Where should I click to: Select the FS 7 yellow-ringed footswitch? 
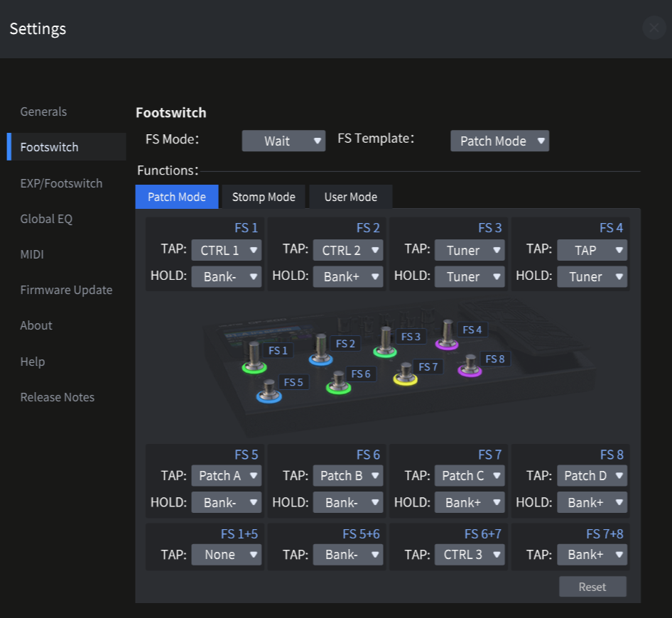[x=405, y=374]
